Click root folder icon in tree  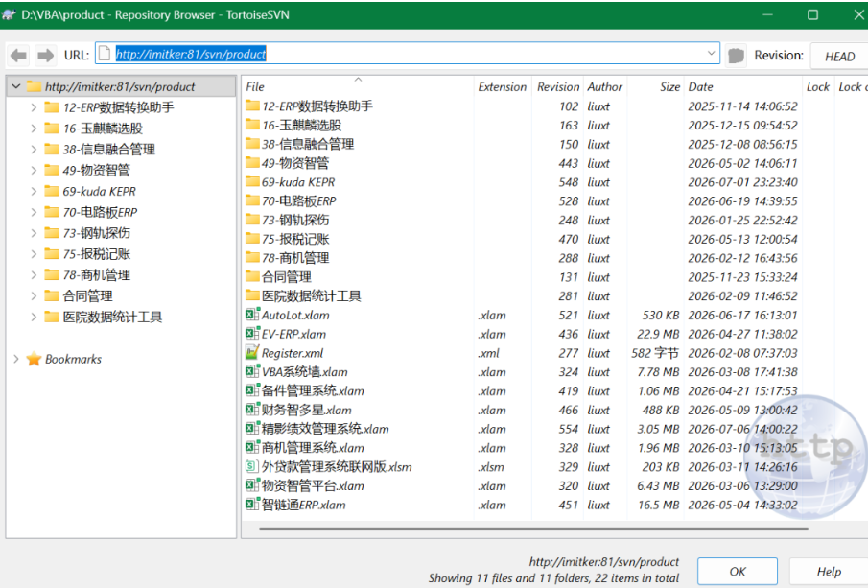pyautogui.click(x=34, y=86)
